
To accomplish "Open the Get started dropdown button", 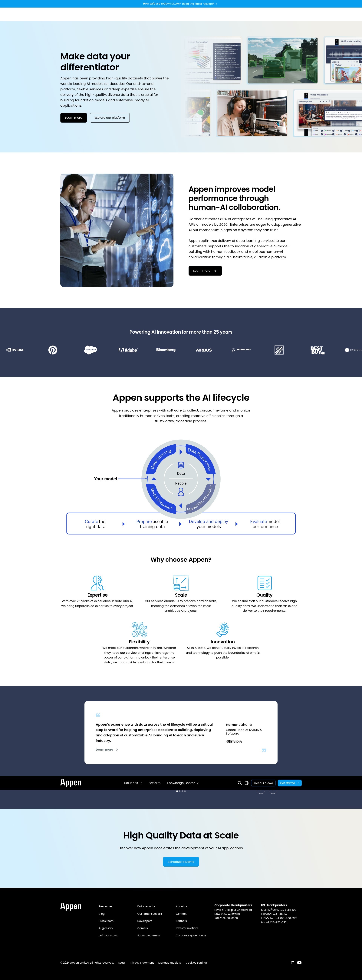I will coord(289,783).
